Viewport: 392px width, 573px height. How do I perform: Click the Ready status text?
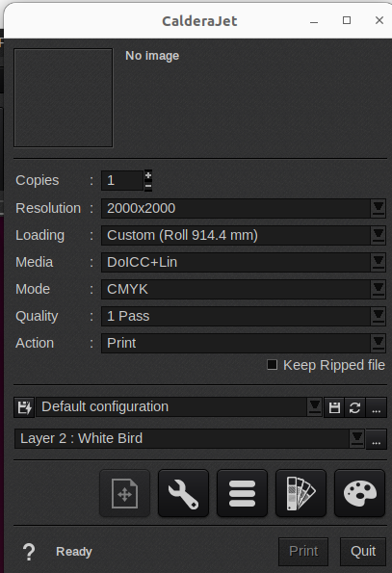pyautogui.click(x=74, y=552)
